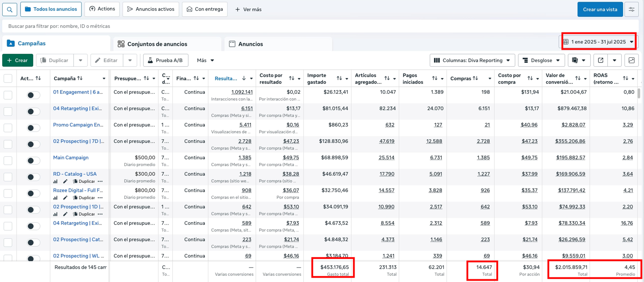The height and width of the screenshot is (282, 644).
Task: Open the date range 1 ene 2025 dropdown
Action: pos(599,42)
